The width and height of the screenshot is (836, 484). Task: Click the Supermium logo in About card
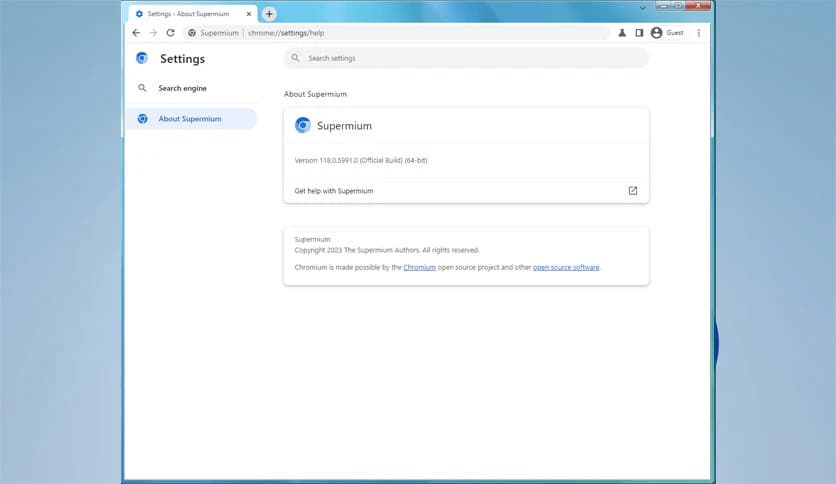click(x=303, y=125)
